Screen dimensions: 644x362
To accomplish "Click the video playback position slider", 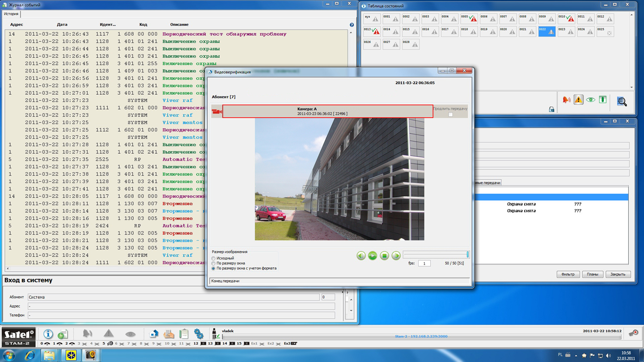I will (x=436, y=255).
